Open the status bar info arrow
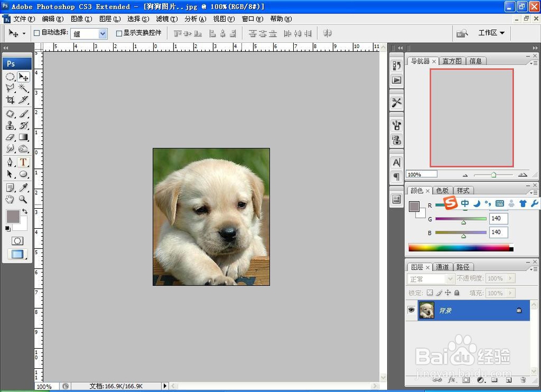Viewport: 541px width, 392px height. point(165,386)
